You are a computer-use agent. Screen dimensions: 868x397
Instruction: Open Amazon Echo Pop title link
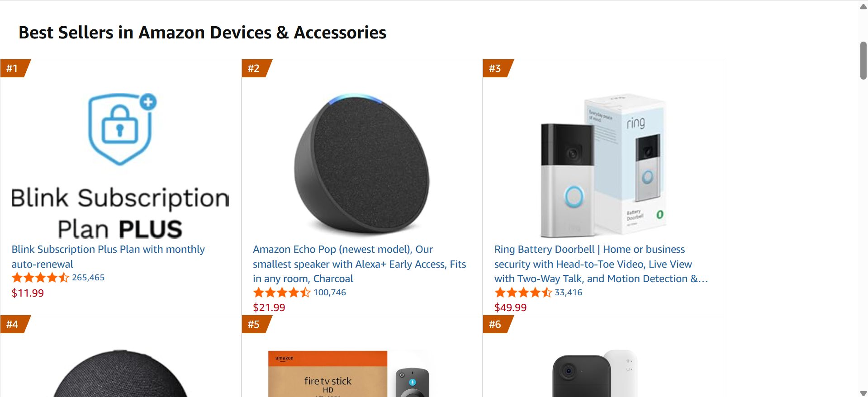tap(360, 264)
